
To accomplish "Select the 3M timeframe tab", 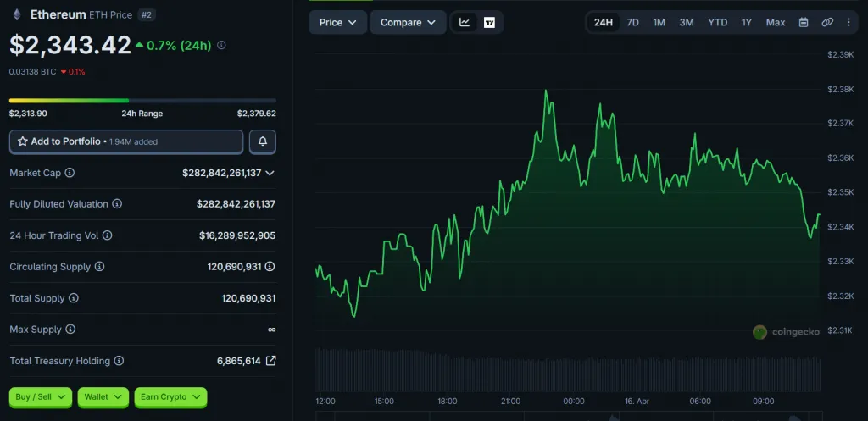I will [x=687, y=22].
